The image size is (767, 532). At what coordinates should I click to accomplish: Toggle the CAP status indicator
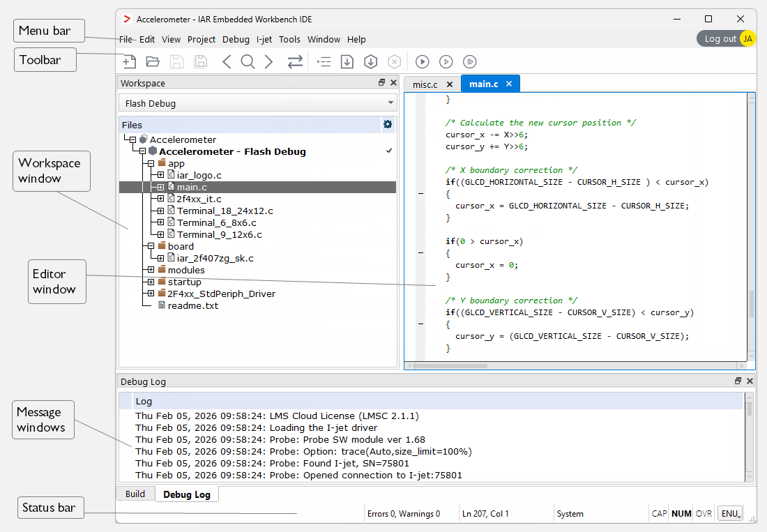point(659,513)
